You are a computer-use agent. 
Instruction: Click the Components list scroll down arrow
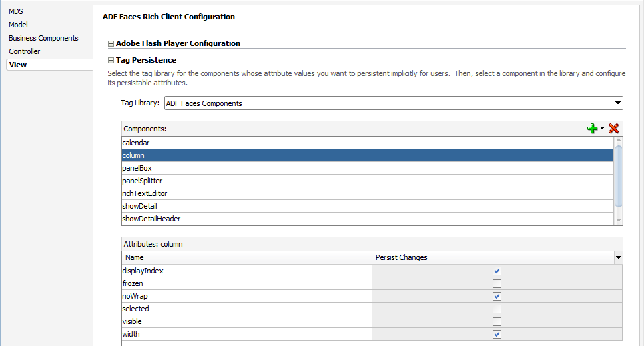pos(619,221)
